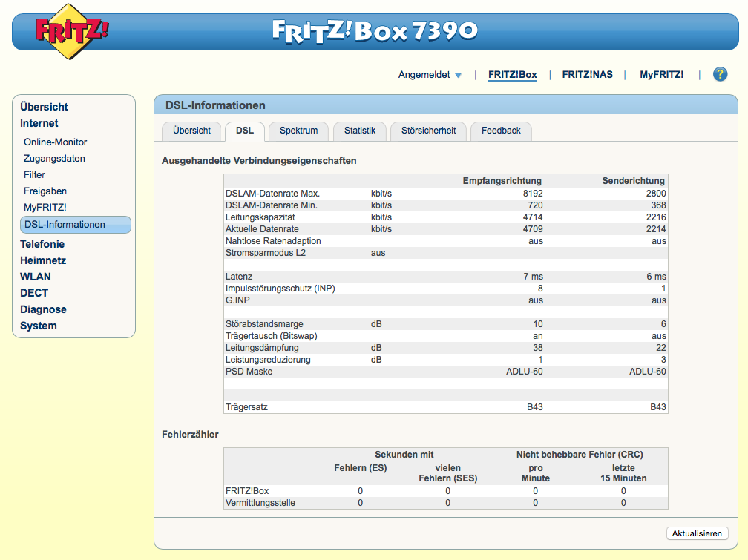
Task: Open MyFRITZ! in the sidebar submenu
Action: [x=45, y=207]
